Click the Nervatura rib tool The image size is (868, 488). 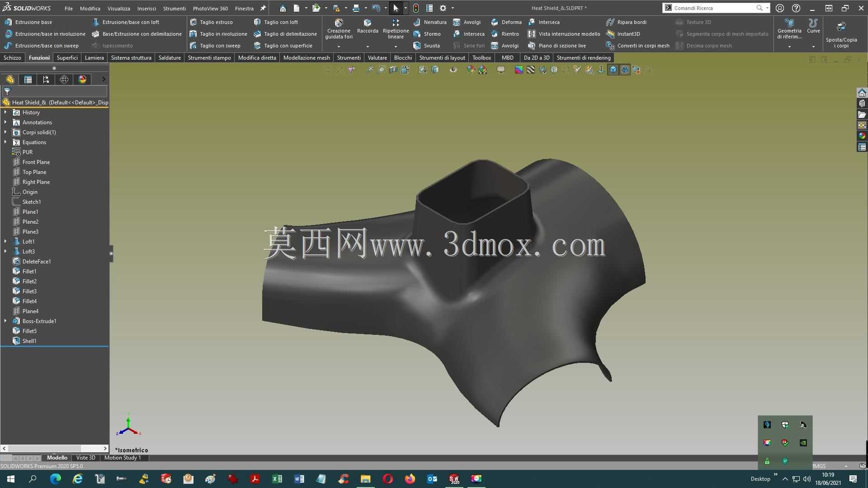tap(429, 22)
